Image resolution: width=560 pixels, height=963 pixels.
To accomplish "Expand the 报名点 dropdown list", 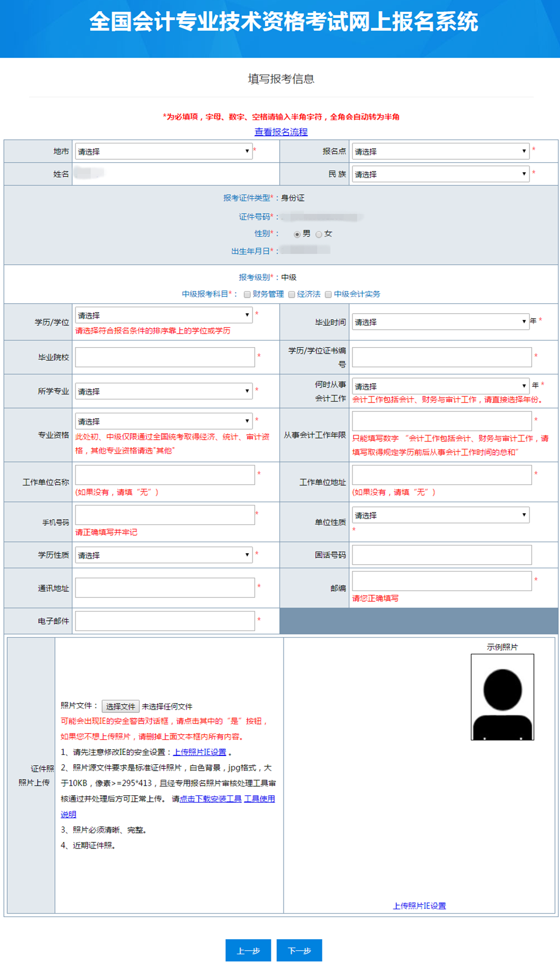I will pyautogui.click(x=440, y=152).
